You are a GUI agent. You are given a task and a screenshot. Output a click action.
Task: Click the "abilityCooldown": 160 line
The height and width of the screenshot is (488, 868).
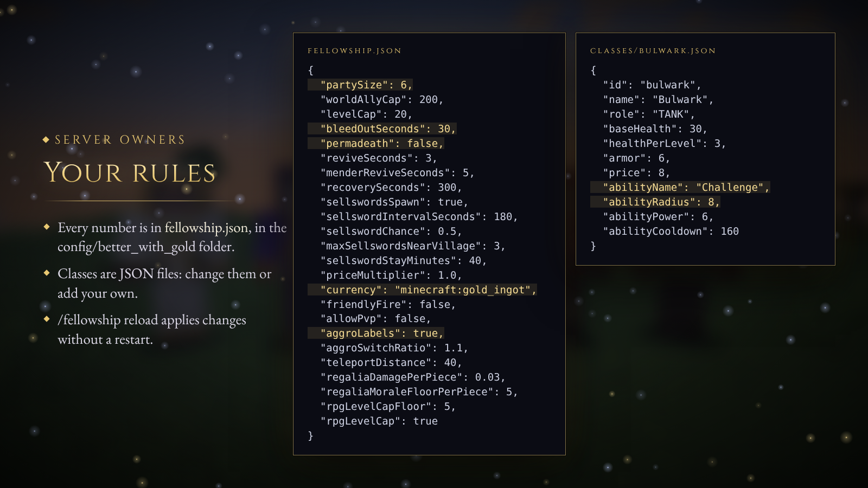tap(671, 232)
